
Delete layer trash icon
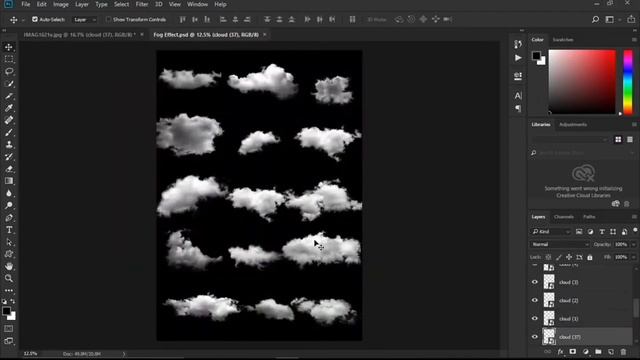point(623,352)
